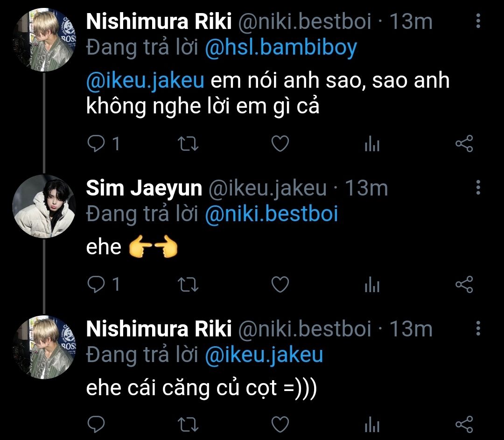Share Sim Jaeyun's "ehe" tweet
Screen dimensions: 504x440
(464, 284)
